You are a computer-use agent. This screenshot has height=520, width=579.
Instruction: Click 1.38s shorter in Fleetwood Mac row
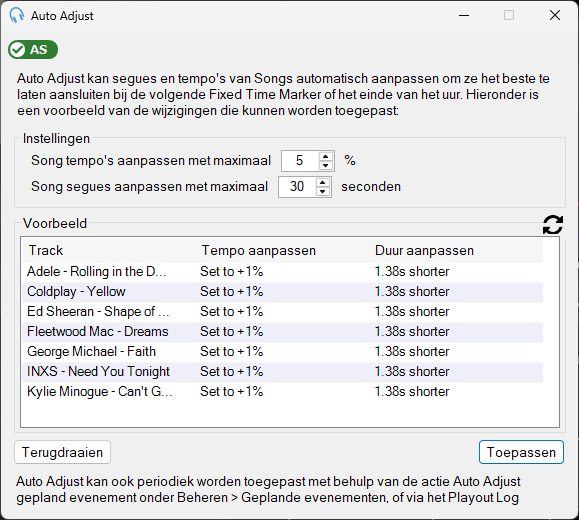(x=412, y=332)
